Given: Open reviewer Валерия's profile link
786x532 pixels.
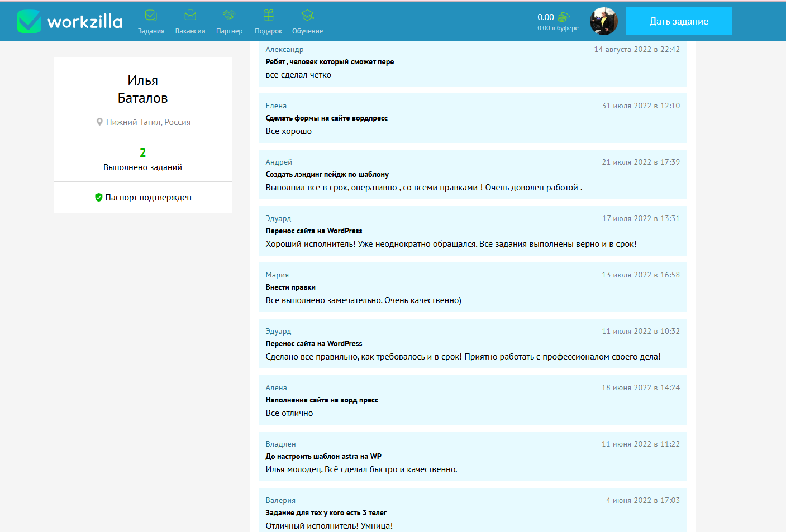Looking at the screenshot, I should point(280,501).
